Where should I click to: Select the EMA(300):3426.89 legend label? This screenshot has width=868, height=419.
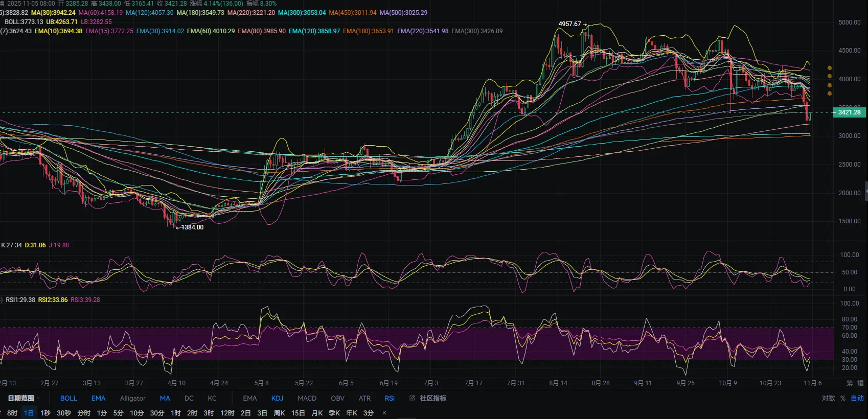477,31
